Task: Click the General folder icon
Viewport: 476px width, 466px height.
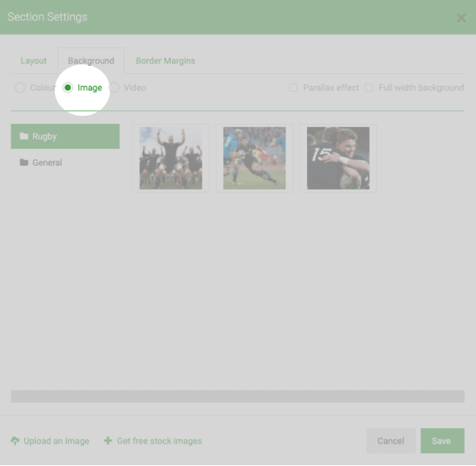Action: [x=24, y=163]
